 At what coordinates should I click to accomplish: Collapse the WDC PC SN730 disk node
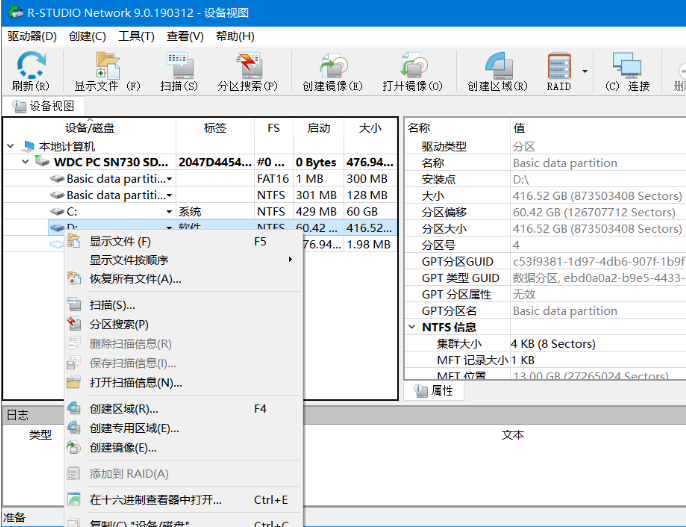tap(25, 162)
